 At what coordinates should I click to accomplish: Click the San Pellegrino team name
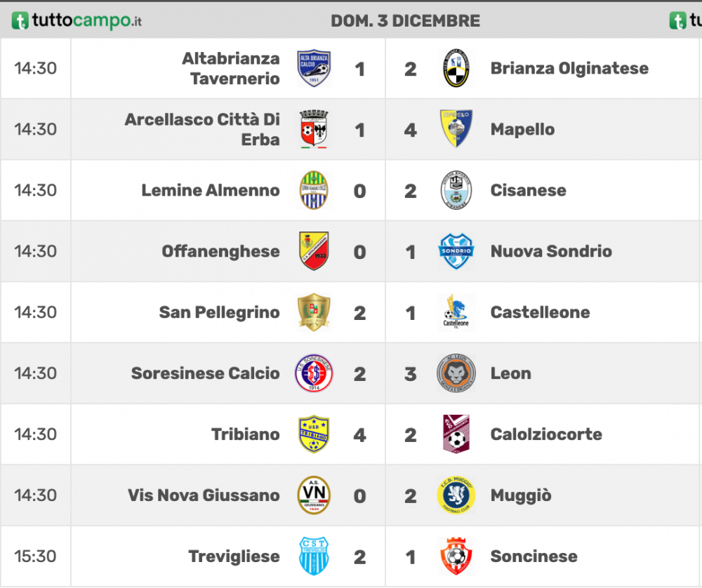(x=219, y=312)
